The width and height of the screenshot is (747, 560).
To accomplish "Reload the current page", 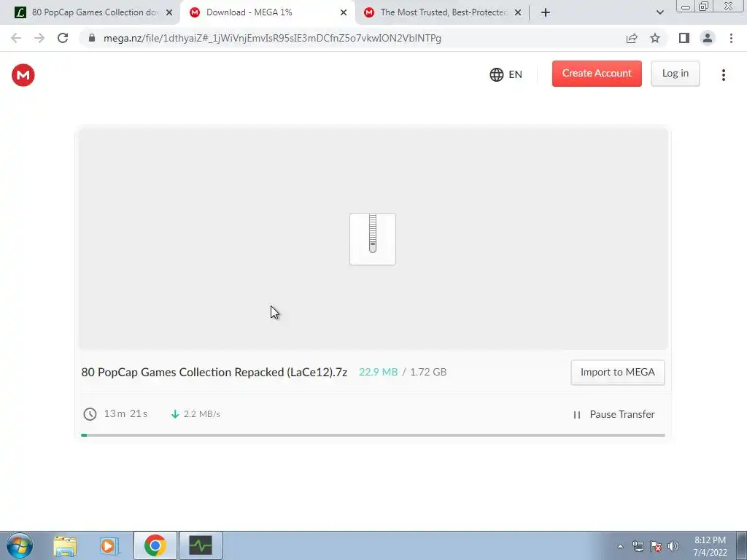I will click(x=63, y=38).
